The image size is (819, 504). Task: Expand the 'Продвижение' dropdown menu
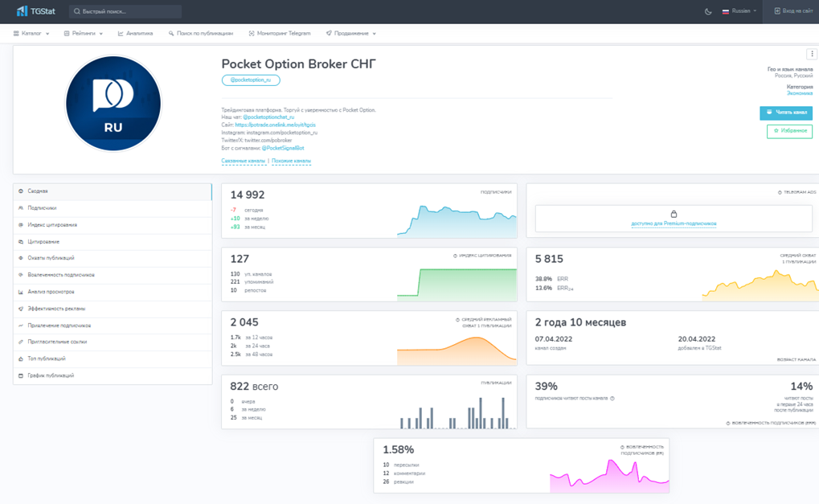pyautogui.click(x=351, y=34)
